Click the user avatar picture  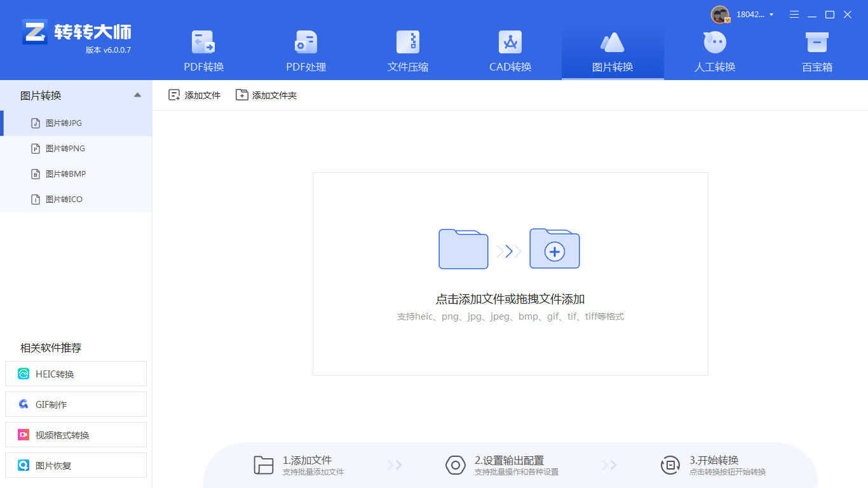[x=721, y=15]
